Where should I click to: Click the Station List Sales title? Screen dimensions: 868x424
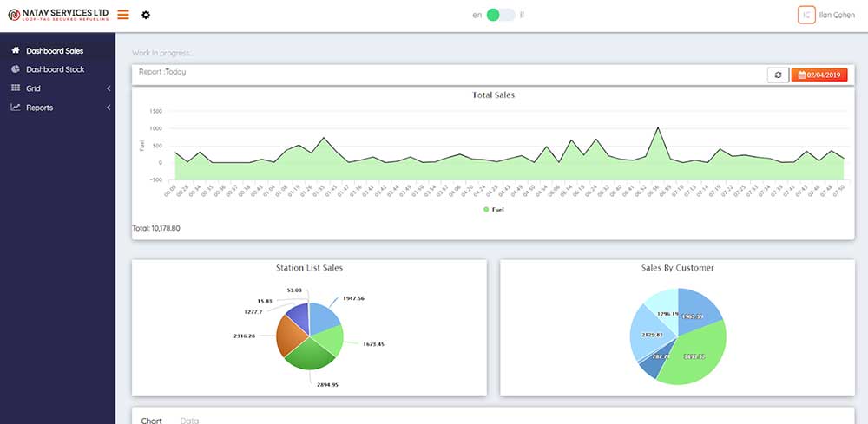[310, 268]
